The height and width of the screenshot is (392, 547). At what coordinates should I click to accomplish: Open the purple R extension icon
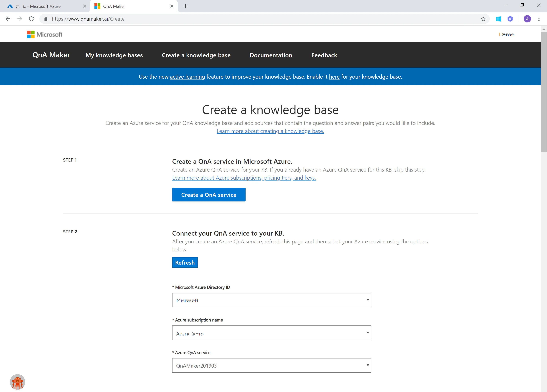pyautogui.click(x=510, y=19)
